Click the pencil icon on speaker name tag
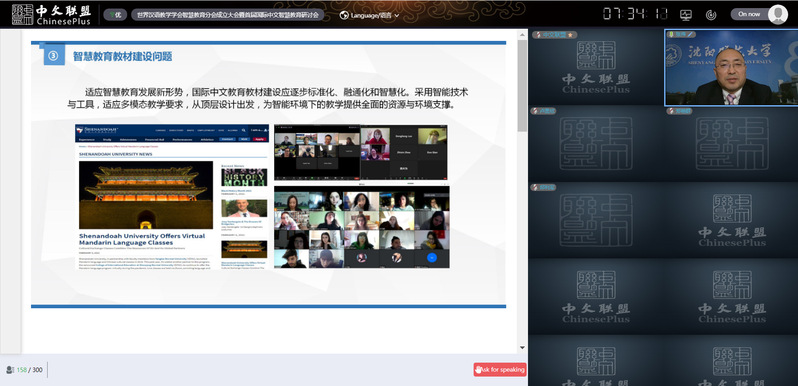 click(690, 35)
